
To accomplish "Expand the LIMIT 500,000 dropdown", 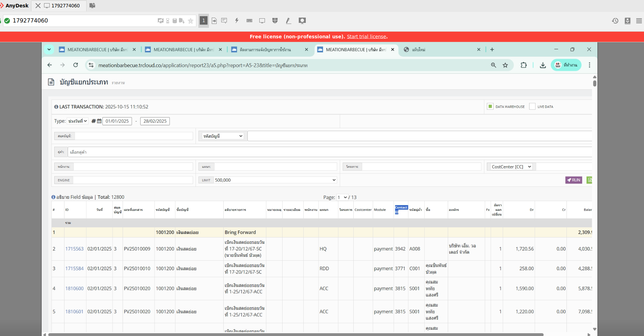I will pos(275,180).
